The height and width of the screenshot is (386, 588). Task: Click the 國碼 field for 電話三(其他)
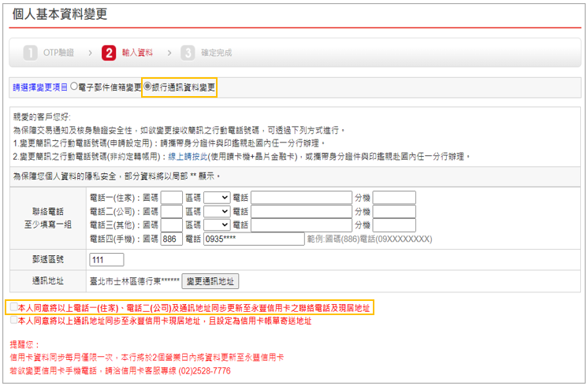[x=171, y=225]
